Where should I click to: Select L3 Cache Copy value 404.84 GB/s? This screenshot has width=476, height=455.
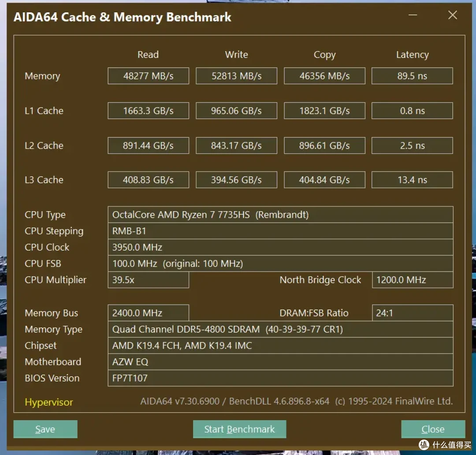[x=324, y=180]
